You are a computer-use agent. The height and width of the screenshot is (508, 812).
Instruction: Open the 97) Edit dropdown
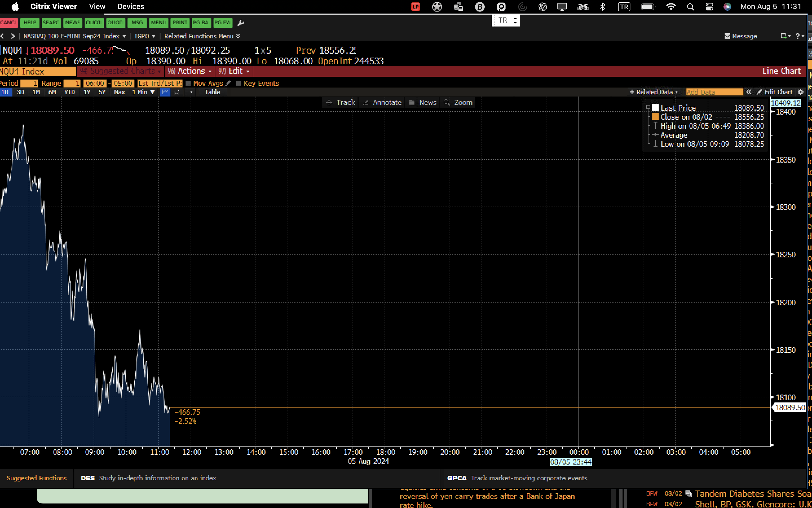234,71
